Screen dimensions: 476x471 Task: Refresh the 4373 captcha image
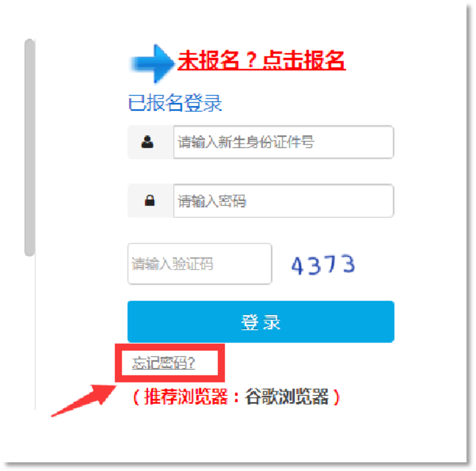pos(323,264)
